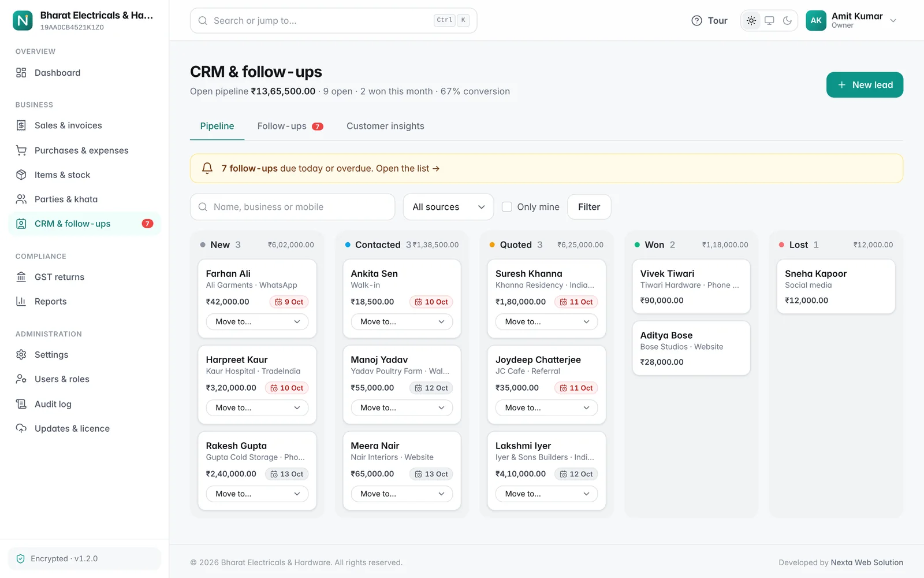924x578 pixels.
Task: Switch to dark theme moon toggle
Action: pyautogui.click(x=787, y=21)
